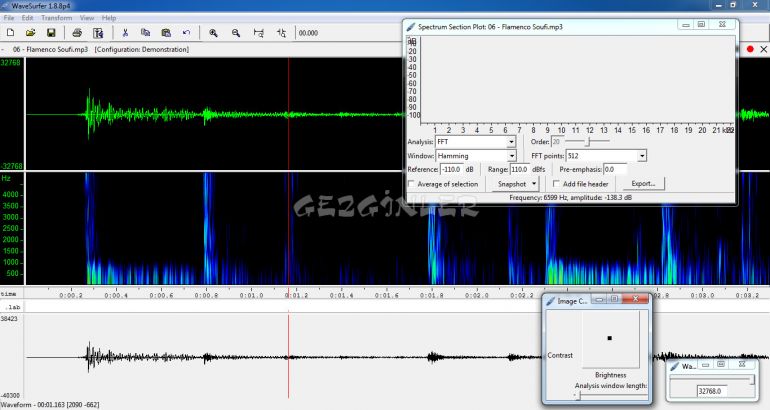This screenshot has height=410, width=770.
Task: Save the sound using the floppy icon
Action: [x=52, y=33]
